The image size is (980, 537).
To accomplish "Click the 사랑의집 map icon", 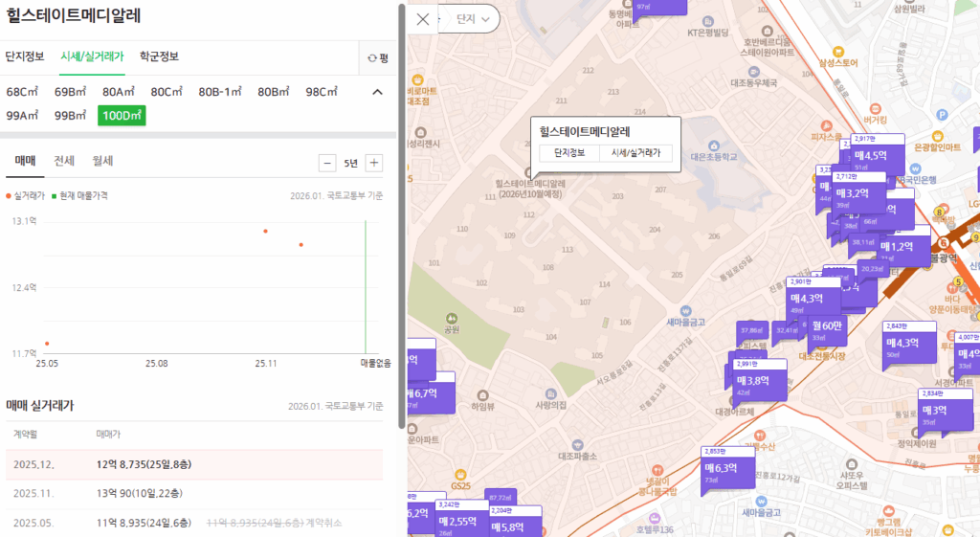I will pyautogui.click(x=550, y=393).
